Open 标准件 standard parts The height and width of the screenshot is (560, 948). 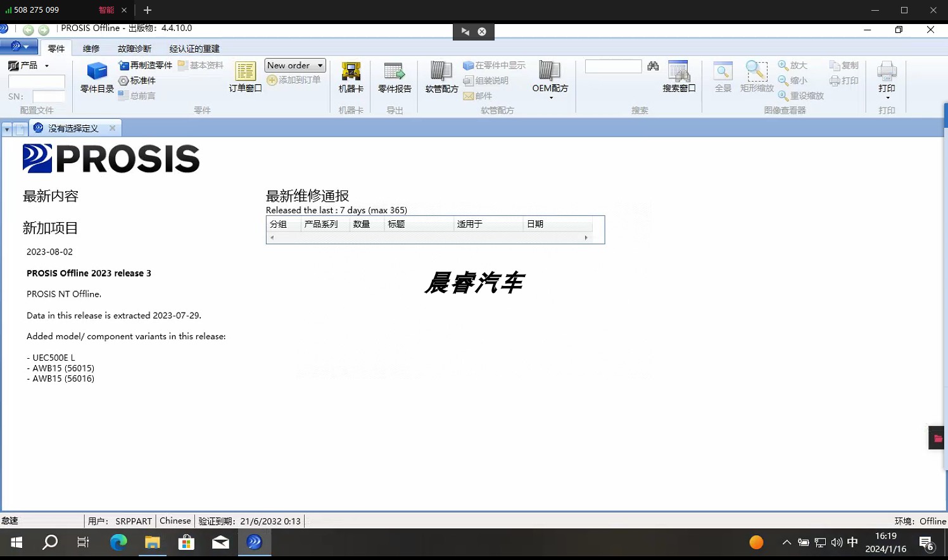click(137, 80)
